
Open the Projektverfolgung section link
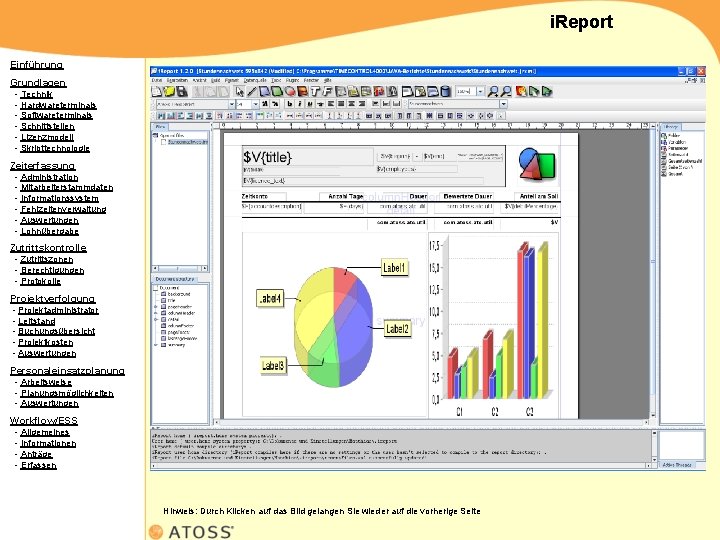53,299
